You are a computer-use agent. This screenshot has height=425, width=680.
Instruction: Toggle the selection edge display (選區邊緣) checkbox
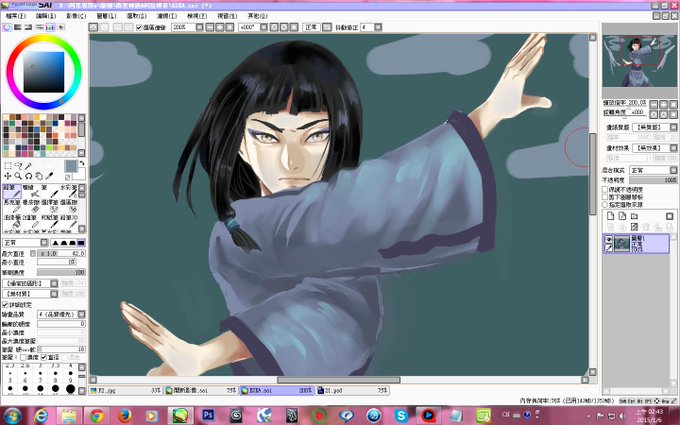[x=139, y=27]
